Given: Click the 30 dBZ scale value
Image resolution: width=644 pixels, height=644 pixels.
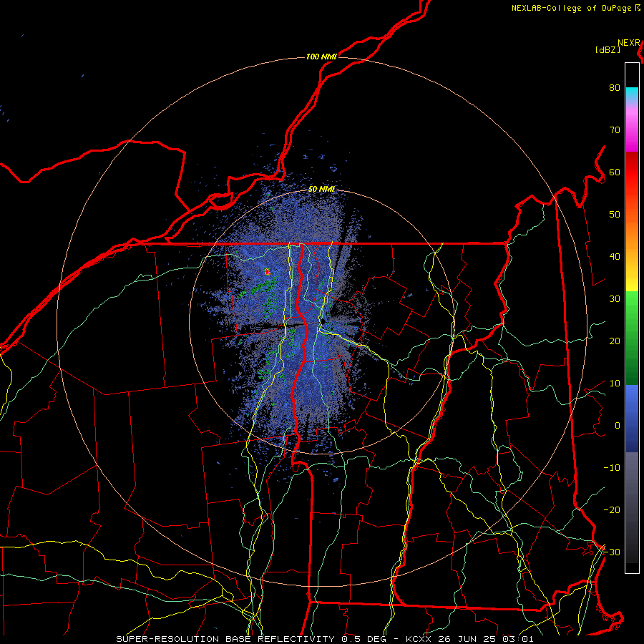Looking at the screenshot, I should point(615,299).
